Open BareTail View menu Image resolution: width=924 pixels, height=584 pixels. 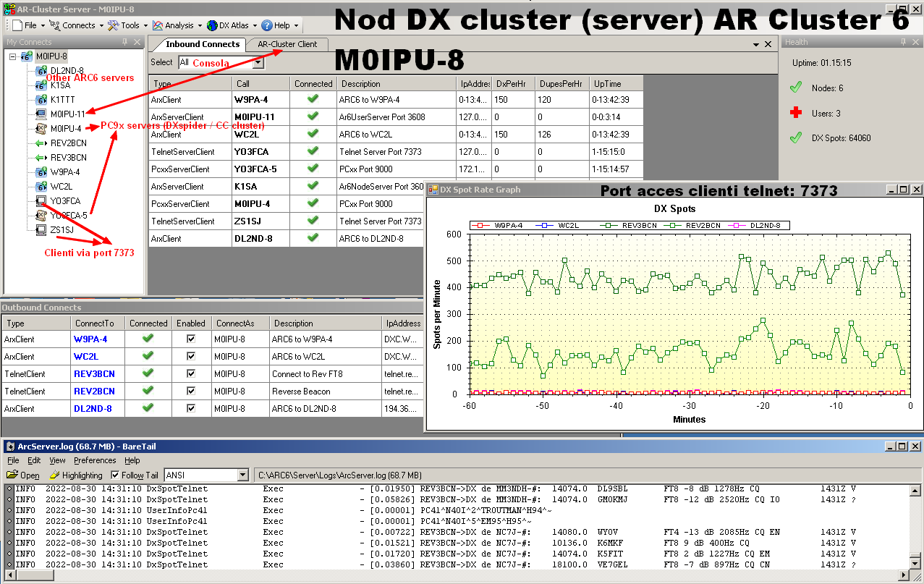click(57, 460)
